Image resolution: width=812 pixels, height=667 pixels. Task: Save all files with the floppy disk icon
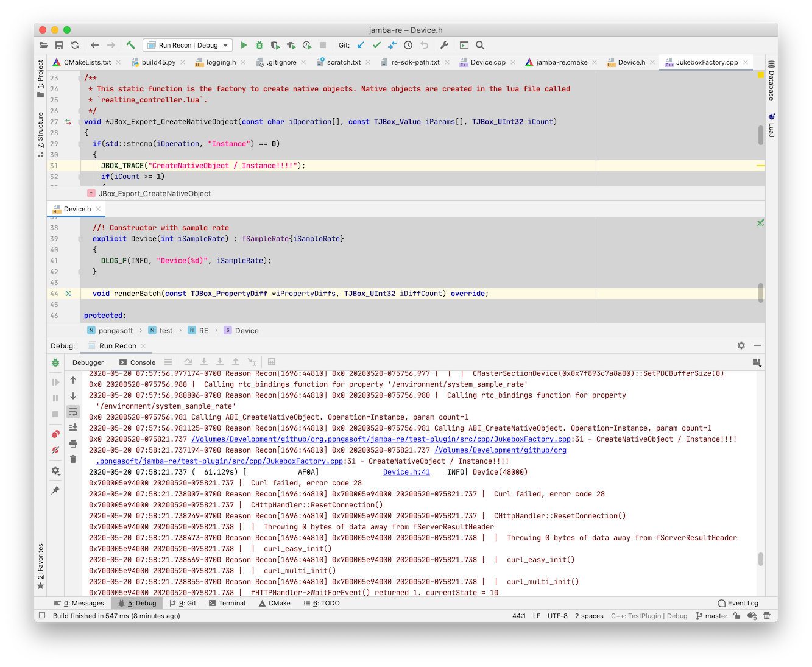coord(59,45)
